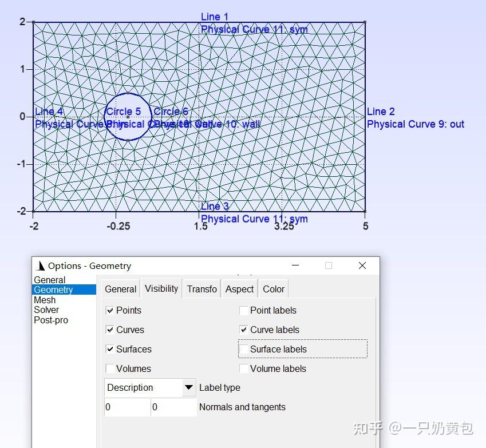Enable Surface labels
Viewport: 486px width, 448px height.
click(x=244, y=349)
